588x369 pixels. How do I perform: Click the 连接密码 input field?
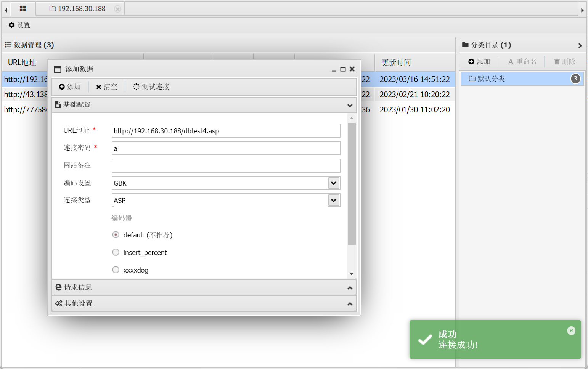pos(226,148)
